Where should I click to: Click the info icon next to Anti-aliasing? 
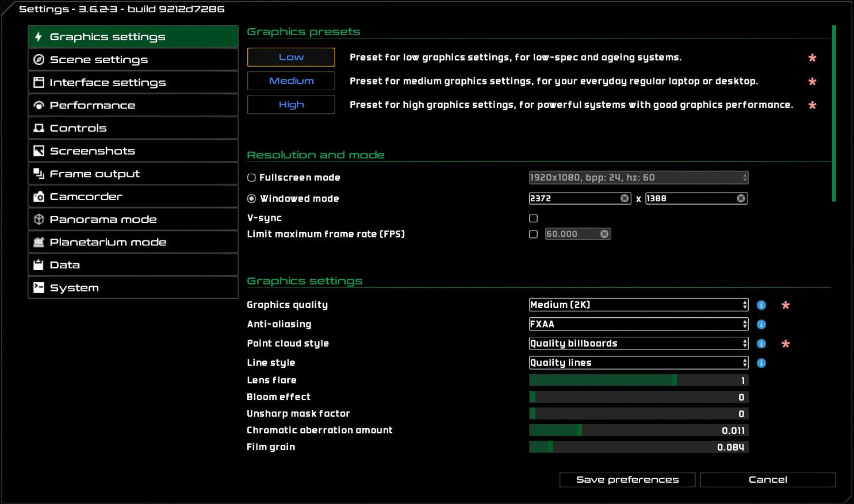tap(761, 325)
